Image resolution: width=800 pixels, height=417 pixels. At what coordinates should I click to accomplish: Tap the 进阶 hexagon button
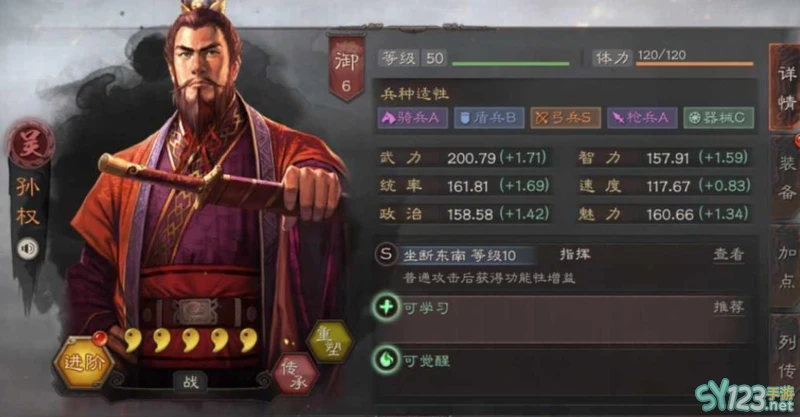point(84,363)
